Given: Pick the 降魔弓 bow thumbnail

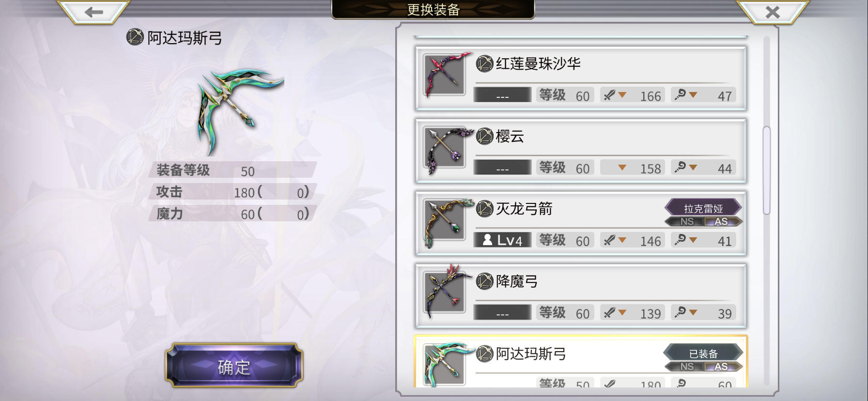Looking at the screenshot, I should 445,293.
